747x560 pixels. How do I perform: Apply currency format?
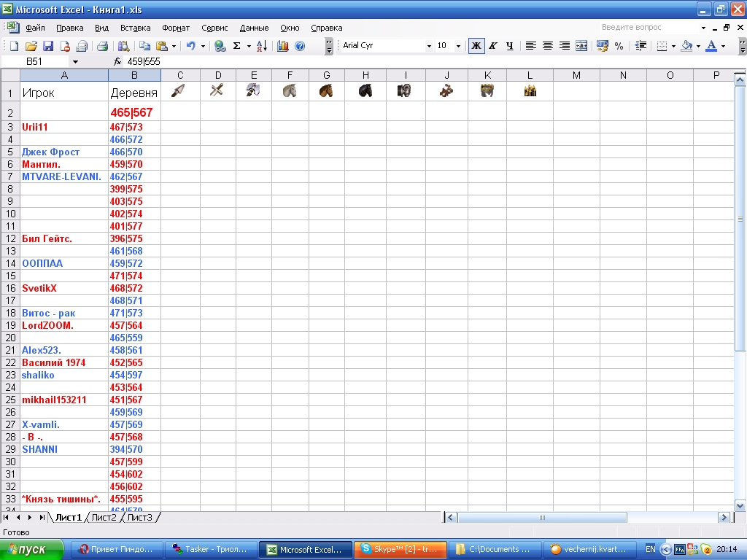[602, 46]
